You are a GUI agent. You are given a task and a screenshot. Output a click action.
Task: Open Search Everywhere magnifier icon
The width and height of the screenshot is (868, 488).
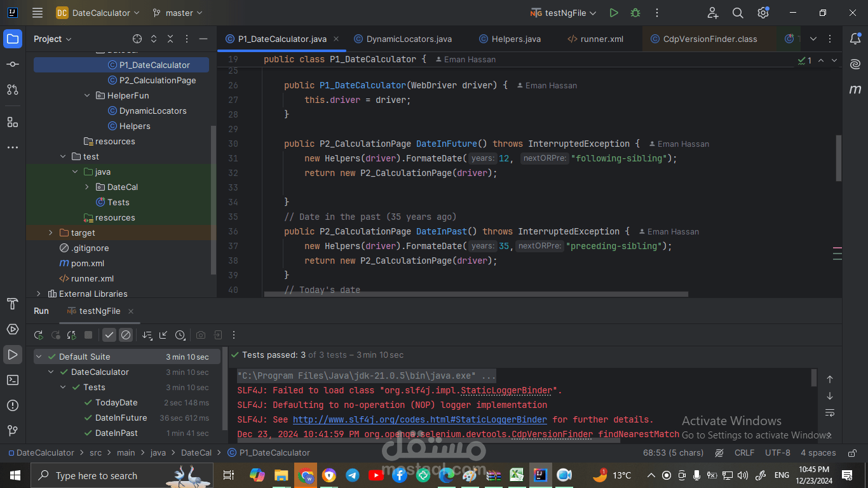(x=738, y=13)
